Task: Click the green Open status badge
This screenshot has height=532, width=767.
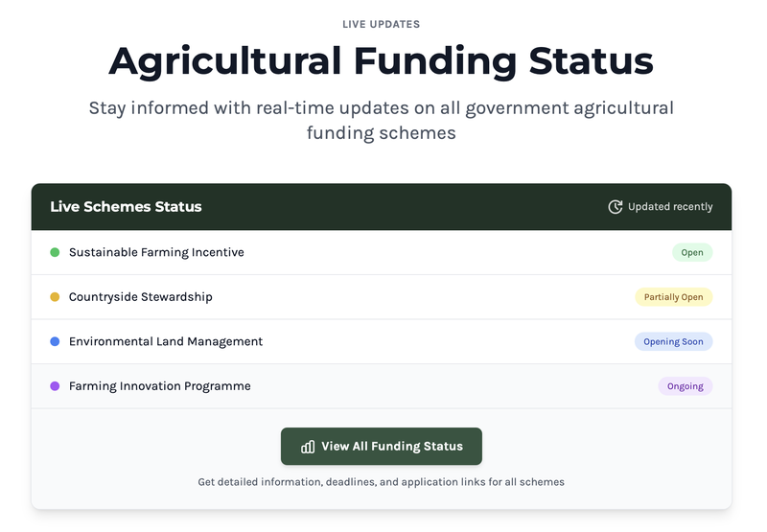Action: [692, 253]
